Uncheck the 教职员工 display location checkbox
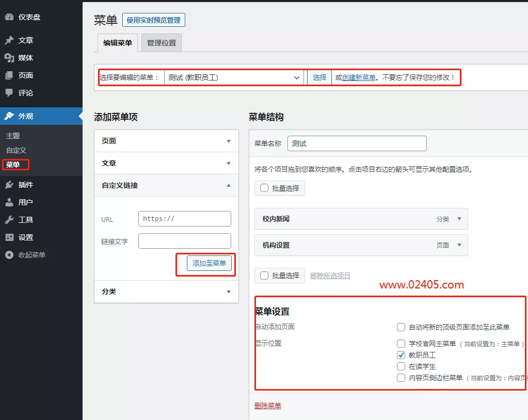Screen dimensions: 528x420 401,355
